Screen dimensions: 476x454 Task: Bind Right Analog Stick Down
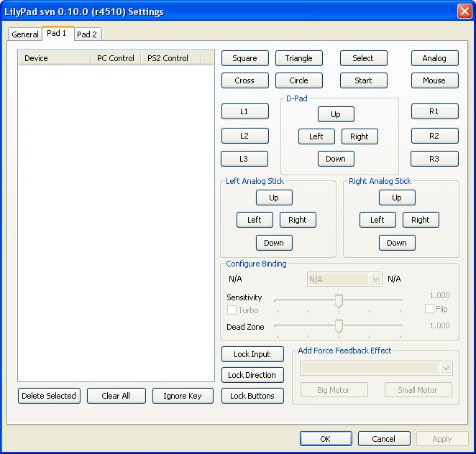(397, 243)
